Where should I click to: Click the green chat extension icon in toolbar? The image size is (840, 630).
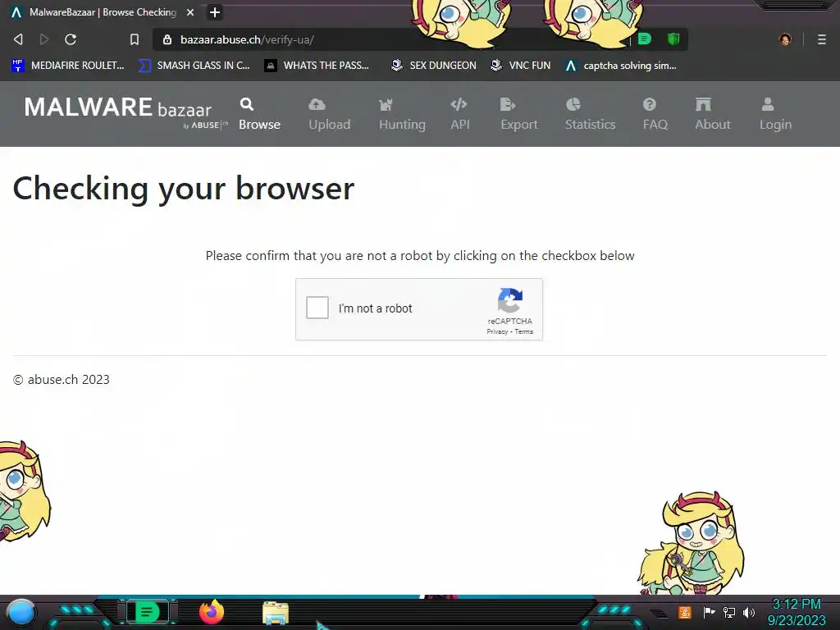coord(645,39)
